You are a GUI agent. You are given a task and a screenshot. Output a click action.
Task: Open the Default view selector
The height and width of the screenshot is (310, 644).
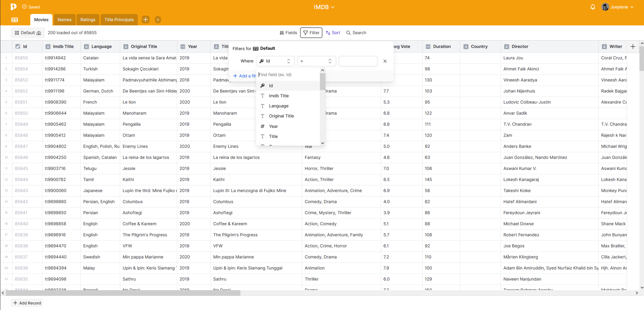click(x=28, y=33)
